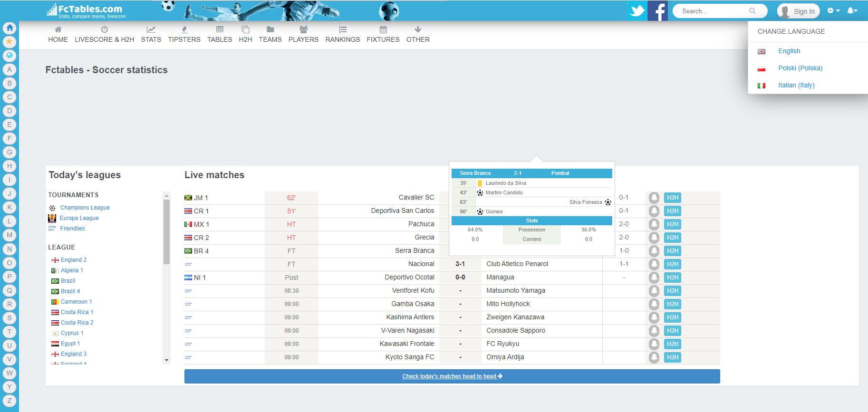Select Italian (Italy) language
The width and height of the screenshot is (868, 412).
[x=796, y=85]
